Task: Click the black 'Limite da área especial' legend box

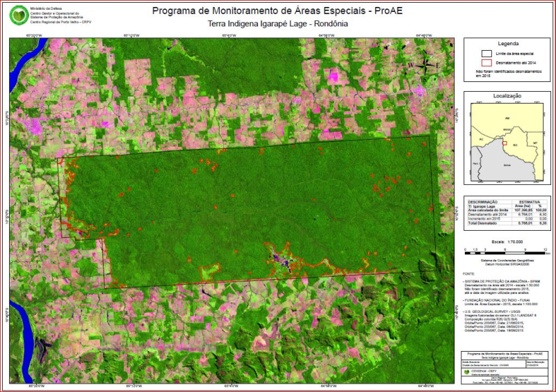Action: [486, 54]
